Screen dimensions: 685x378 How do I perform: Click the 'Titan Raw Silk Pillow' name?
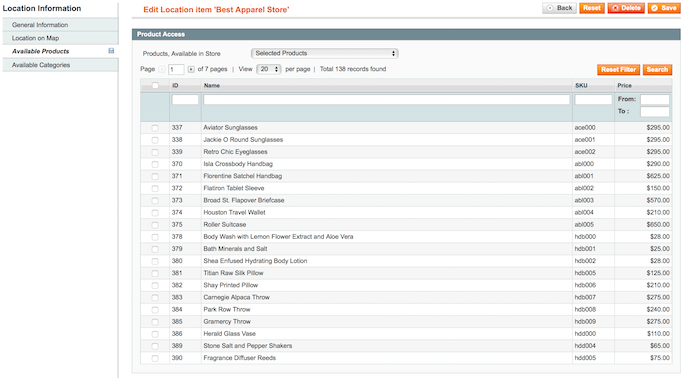click(233, 273)
